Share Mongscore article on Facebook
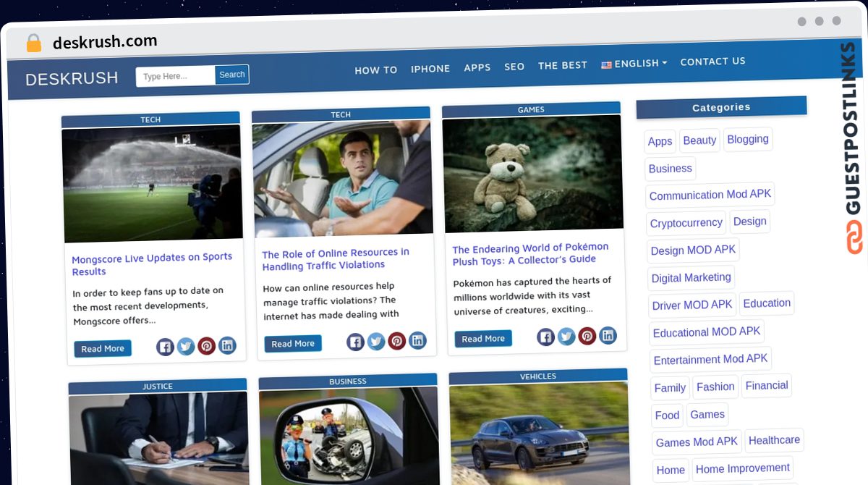The height and width of the screenshot is (485, 868). tap(165, 347)
